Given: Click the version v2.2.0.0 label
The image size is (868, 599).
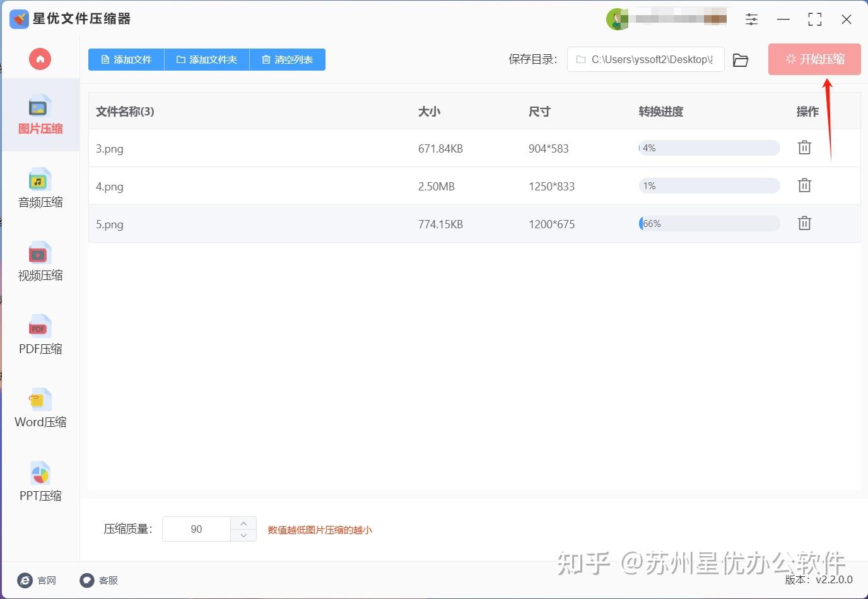Looking at the screenshot, I should click(819, 579).
